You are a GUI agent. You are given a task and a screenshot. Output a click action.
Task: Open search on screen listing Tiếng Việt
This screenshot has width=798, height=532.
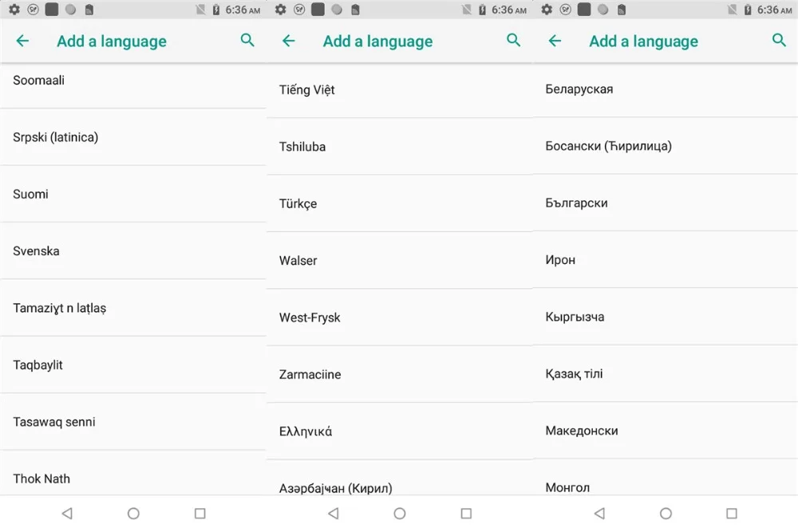(513, 40)
